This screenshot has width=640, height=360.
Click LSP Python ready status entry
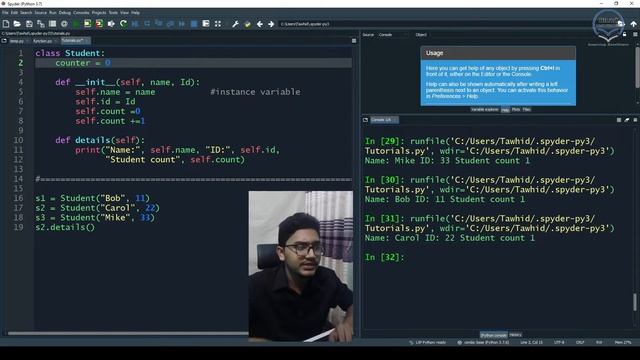pos(427,342)
